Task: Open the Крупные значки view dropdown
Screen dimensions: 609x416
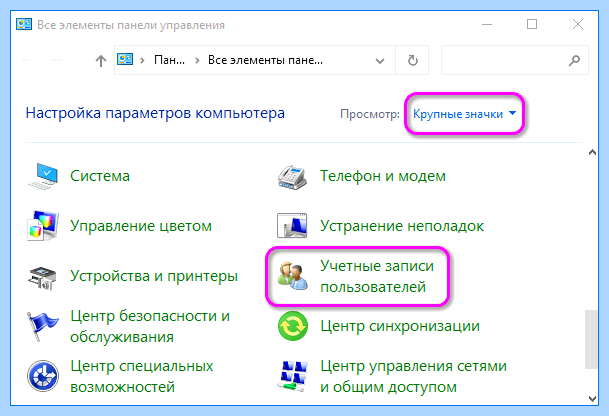Action: tap(465, 114)
